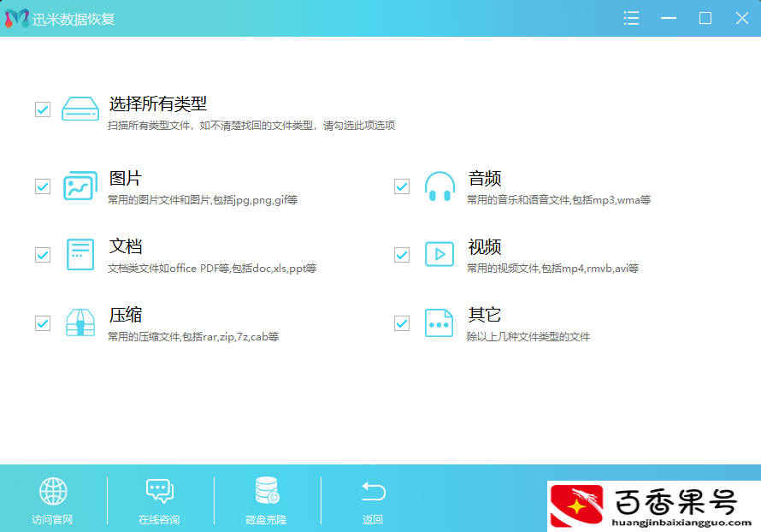Uncheck the 选择所有类型 checkbox

[x=43, y=109]
